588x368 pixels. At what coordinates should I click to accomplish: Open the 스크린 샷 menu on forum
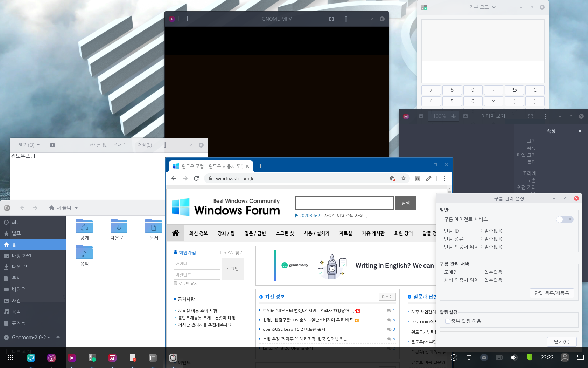285,233
